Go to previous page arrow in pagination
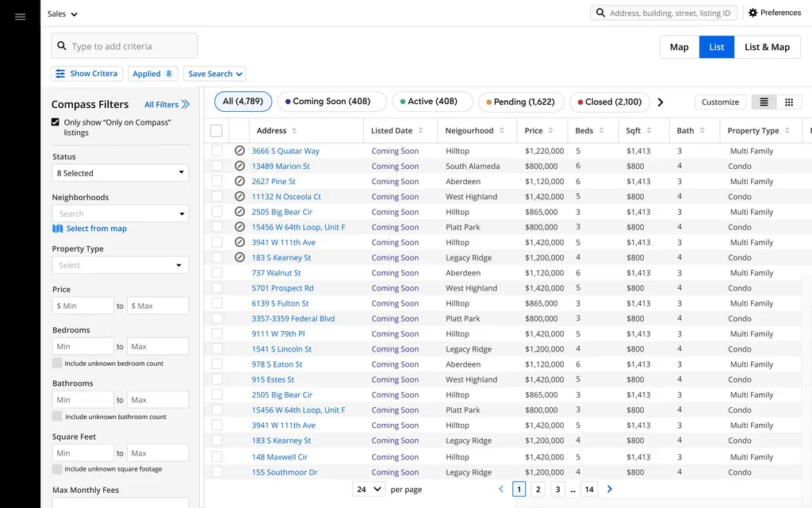 coord(501,489)
